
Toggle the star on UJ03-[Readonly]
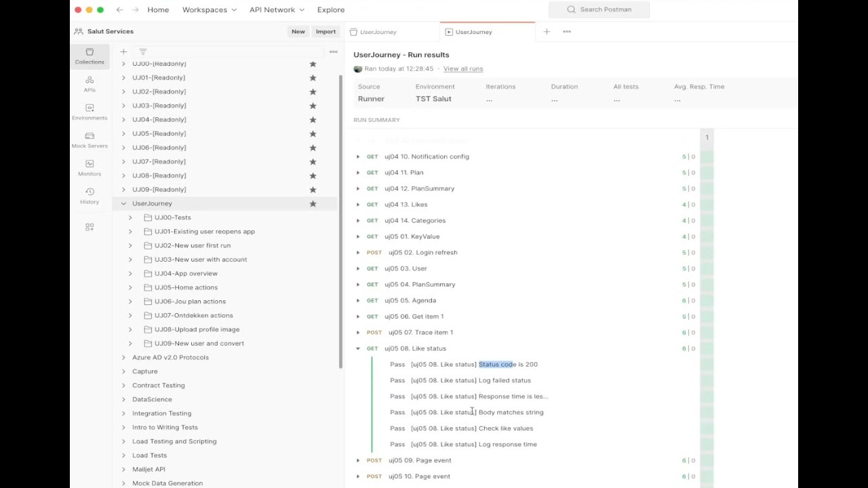pyautogui.click(x=313, y=106)
